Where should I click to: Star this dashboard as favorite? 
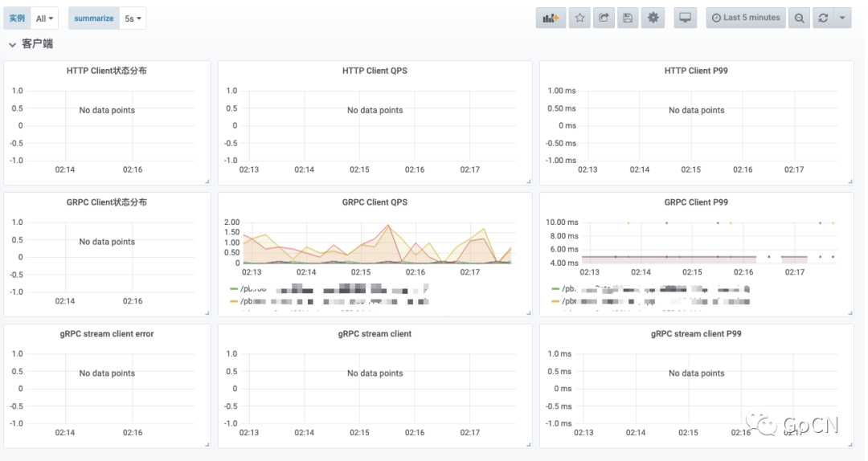coord(579,18)
